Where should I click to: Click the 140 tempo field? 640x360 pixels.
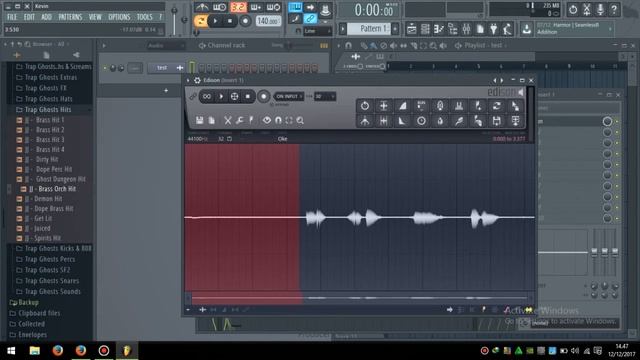click(x=268, y=21)
